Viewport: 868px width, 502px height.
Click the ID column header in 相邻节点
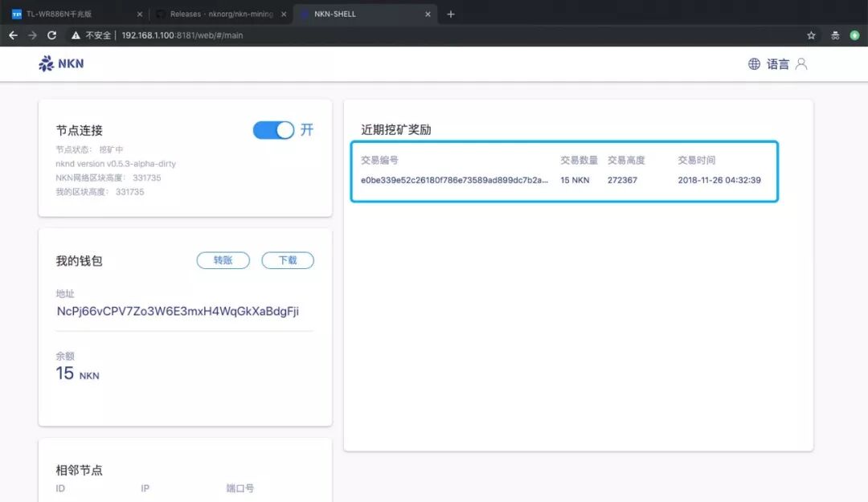coord(60,488)
